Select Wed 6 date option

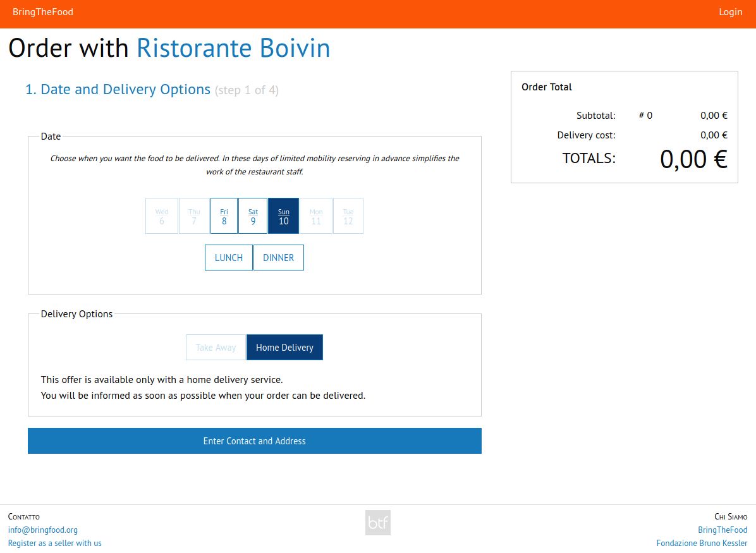coord(162,216)
